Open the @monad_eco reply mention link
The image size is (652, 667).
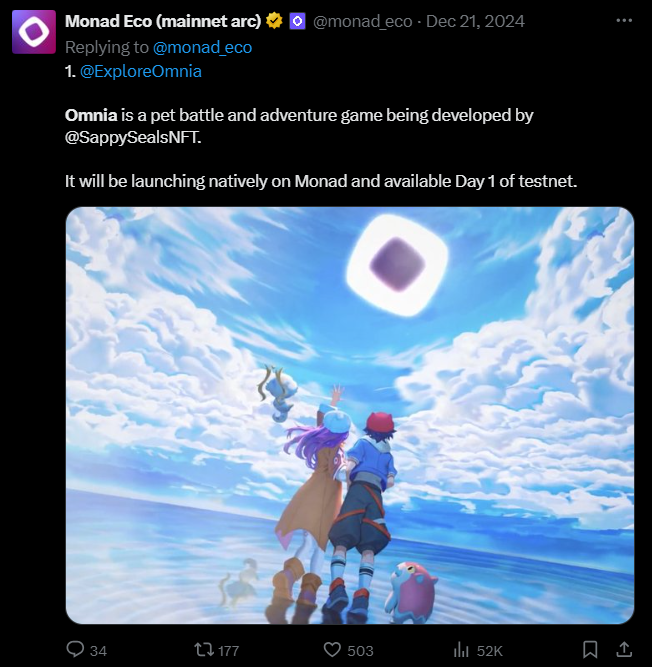pyautogui.click(x=202, y=47)
